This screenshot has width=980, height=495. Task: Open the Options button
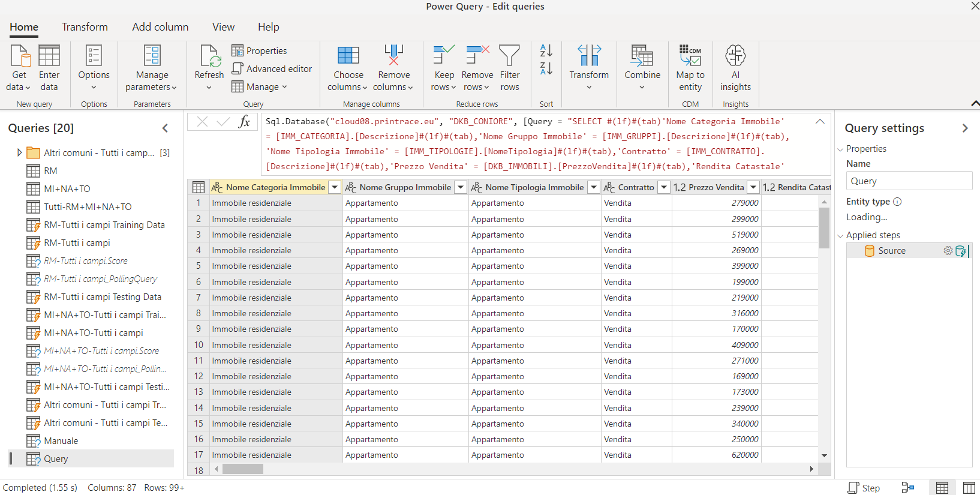tap(94, 68)
